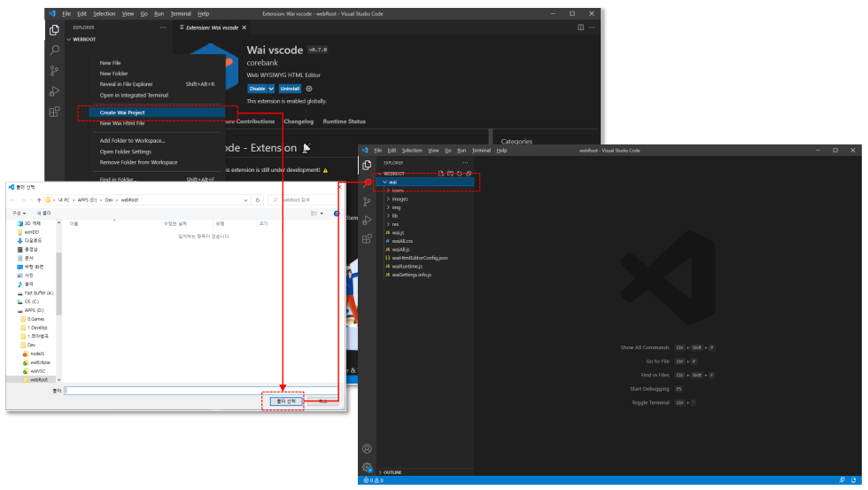
Task: Click the New File icon in WEBROOT header
Action: tap(440, 174)
